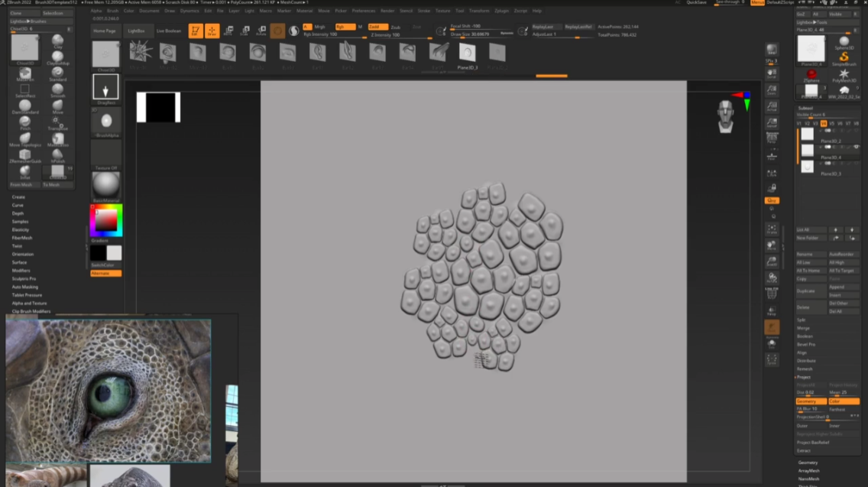This screenshot has height=487, width=868.
Task: Click the sculptris symmetry sphere icon
Action: 294,31
